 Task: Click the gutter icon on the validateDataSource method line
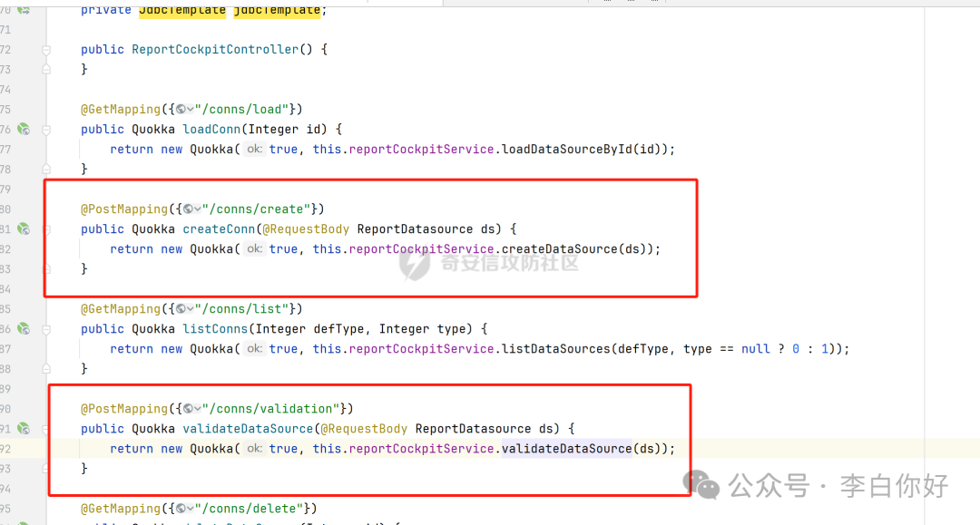point(23,429)
